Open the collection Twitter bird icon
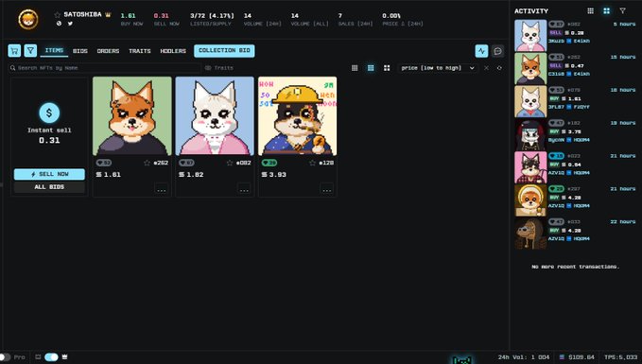 click(70, 24)
